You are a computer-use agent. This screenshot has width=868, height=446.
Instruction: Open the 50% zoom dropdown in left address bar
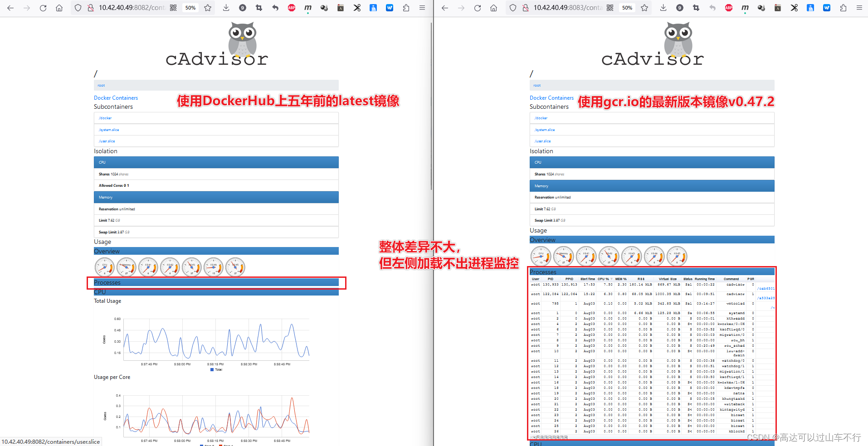190,8
